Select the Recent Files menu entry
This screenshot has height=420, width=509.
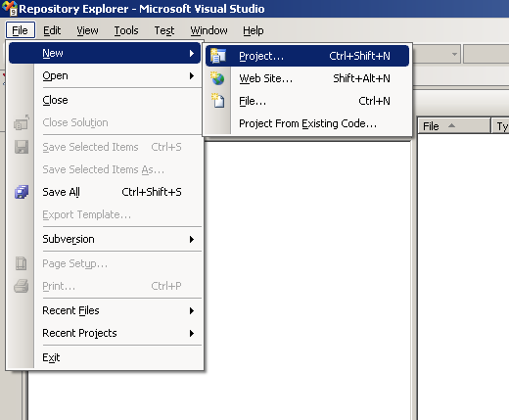(105, 310)
